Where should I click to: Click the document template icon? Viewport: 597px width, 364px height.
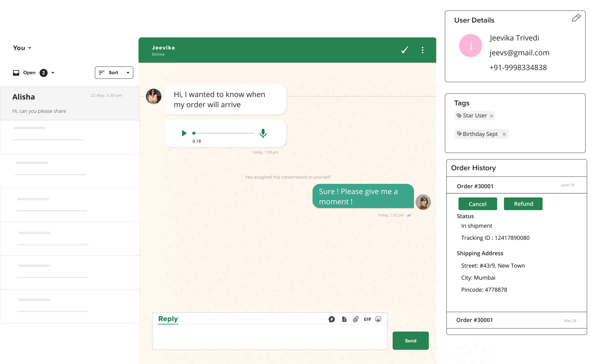tap(344, 319)
